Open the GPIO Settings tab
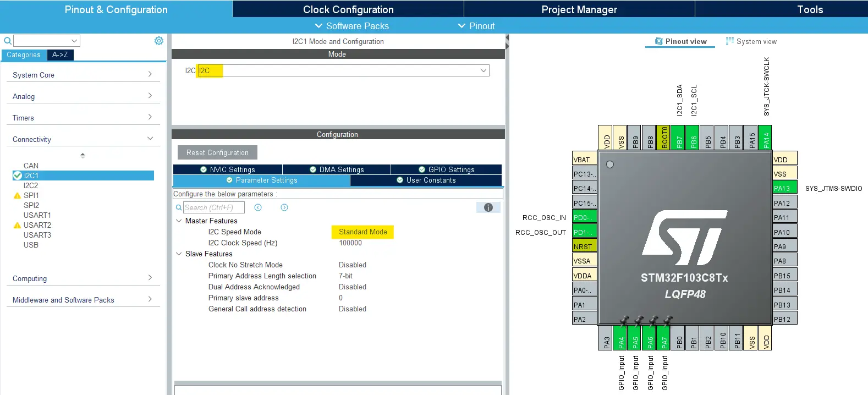This screenshot has width=868, height=395. pyautogui.click(x=446, y=169)
